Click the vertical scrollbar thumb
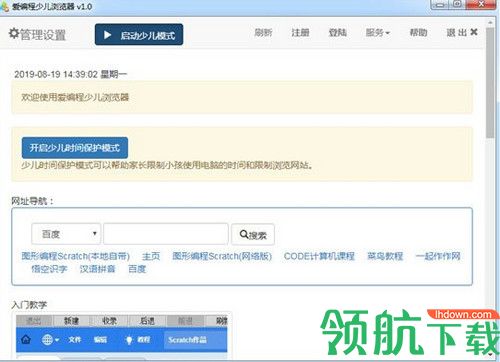500x362 pixels. (x=490, y=83)
